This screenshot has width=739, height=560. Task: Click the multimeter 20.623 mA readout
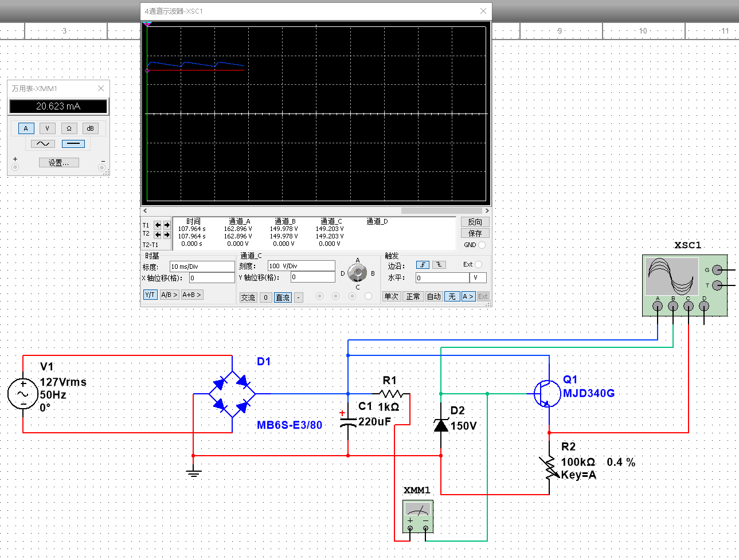point(58,106)
